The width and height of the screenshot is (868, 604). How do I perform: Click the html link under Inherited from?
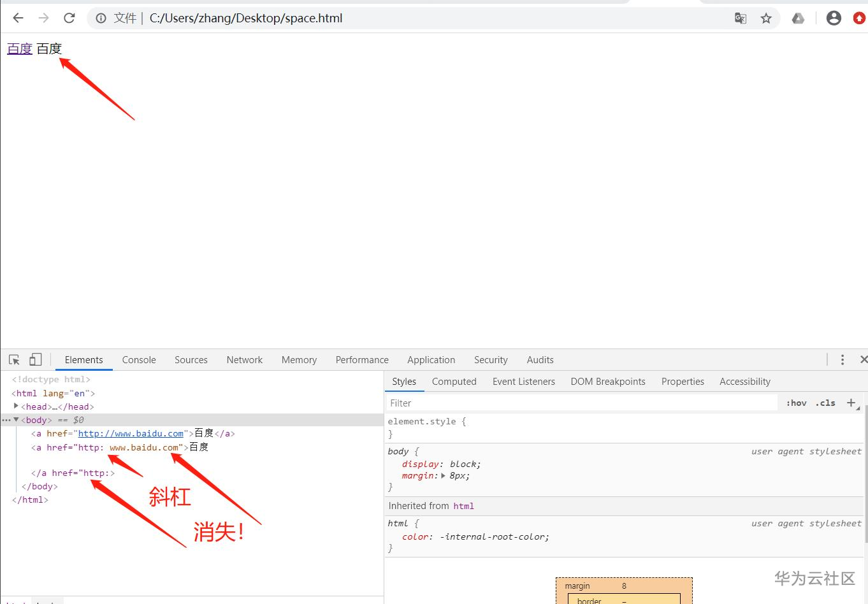click(463, 506)
